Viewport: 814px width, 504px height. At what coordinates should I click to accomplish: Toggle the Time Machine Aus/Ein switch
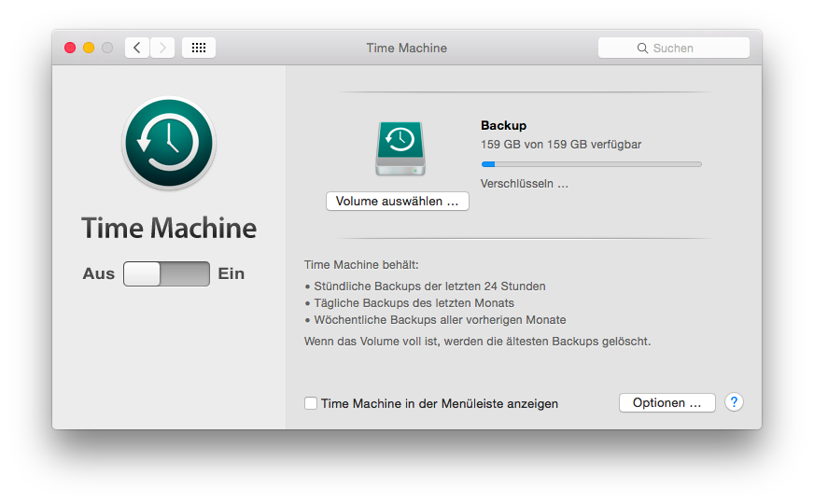[x=167, y=273]
